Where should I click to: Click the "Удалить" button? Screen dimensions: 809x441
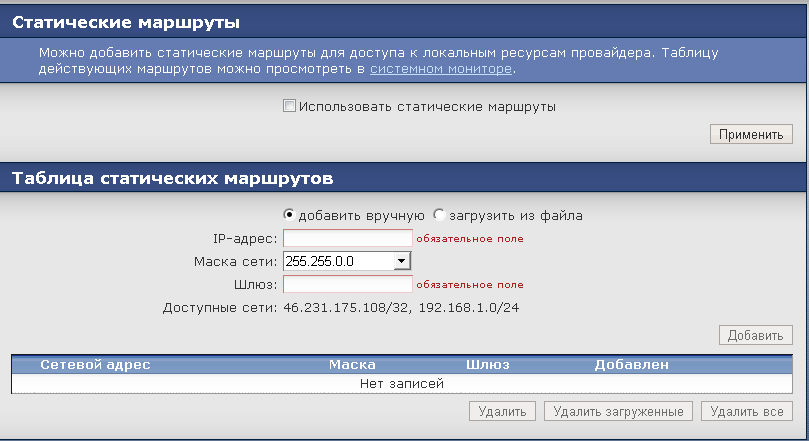point(503,411)
